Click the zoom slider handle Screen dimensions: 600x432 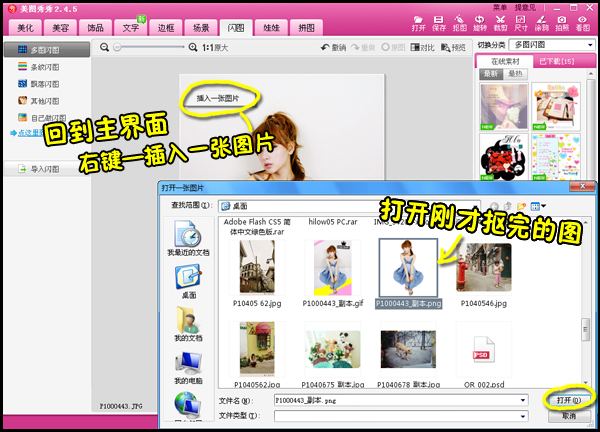pos(119,47)
